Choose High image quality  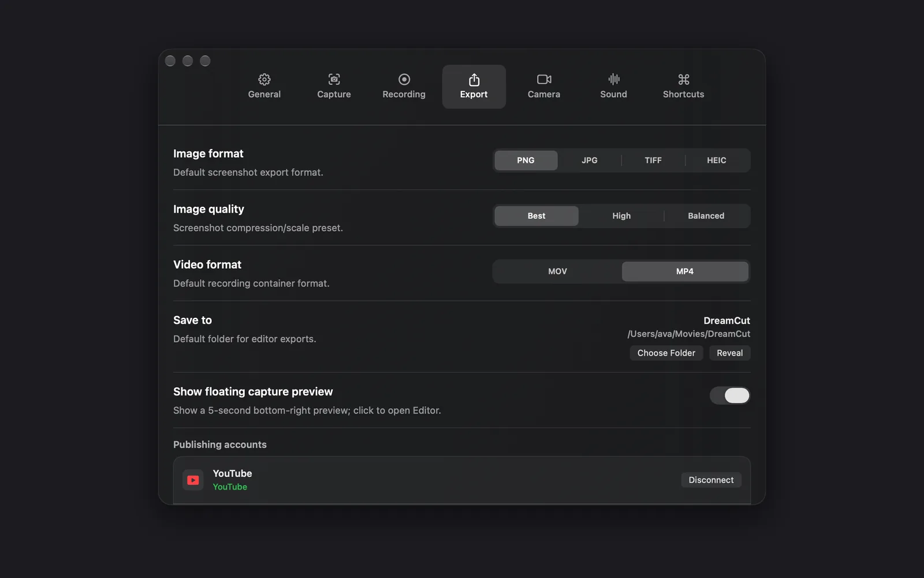(621, 216)
